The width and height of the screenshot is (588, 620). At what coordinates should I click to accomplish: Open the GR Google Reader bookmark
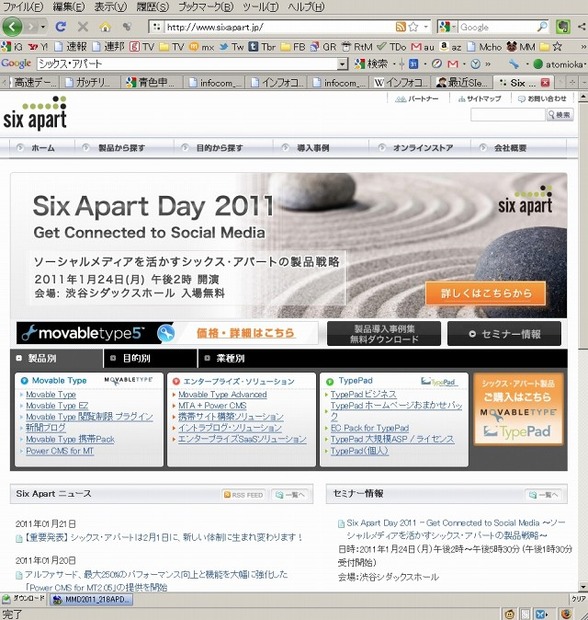[x=323, y=47]
